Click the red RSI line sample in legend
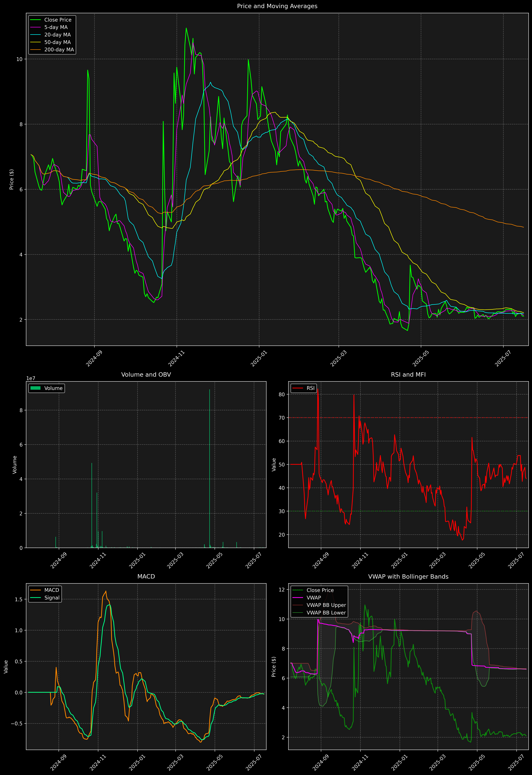 pyautogui.click(x=298, y=388)
